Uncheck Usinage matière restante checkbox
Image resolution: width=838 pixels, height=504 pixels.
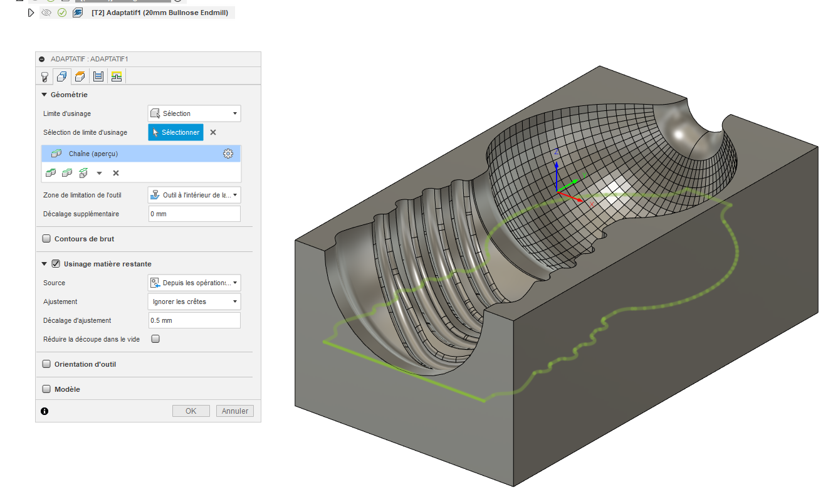(56, 264)
